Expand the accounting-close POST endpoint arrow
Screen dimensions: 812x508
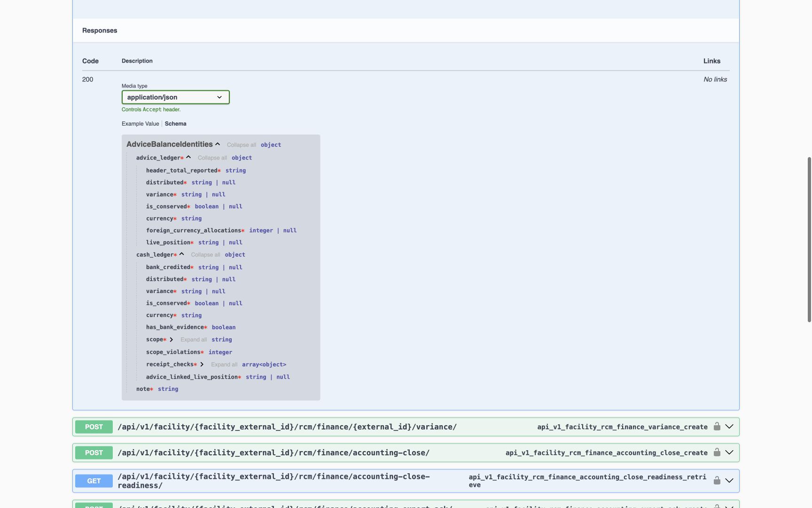coord(729,452)
